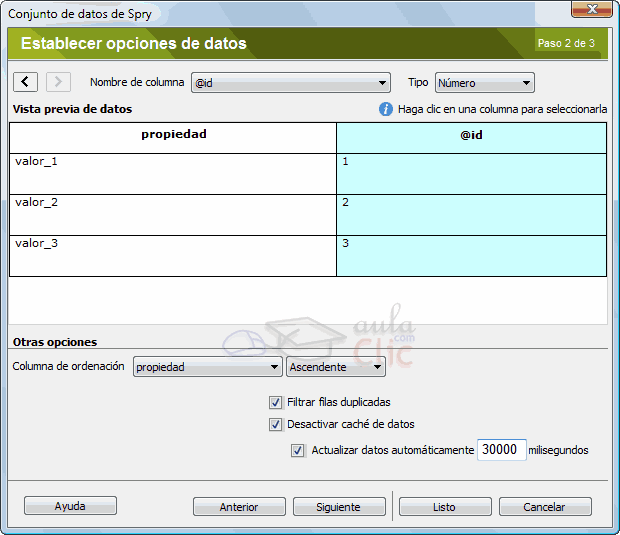Viewport: 620px width, 535px height.
Task: Proceed with the Siguiente button
Action: (339, 507)
